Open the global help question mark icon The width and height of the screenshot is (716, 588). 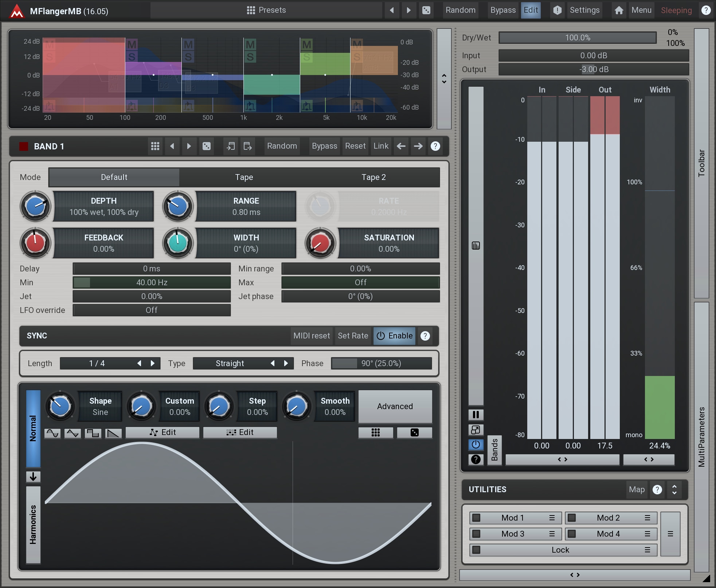(x=706, y=10)
